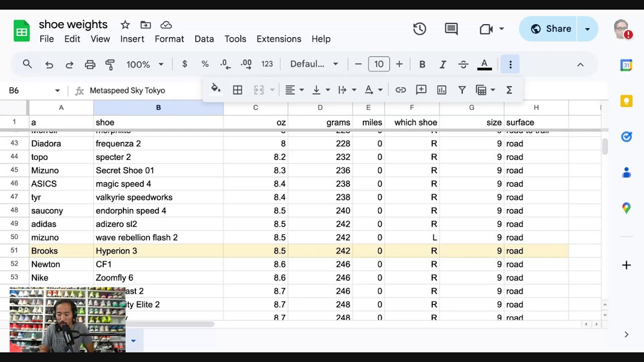
Task: Open the zoom level dropdown
Action: click(x=145, y=64)
